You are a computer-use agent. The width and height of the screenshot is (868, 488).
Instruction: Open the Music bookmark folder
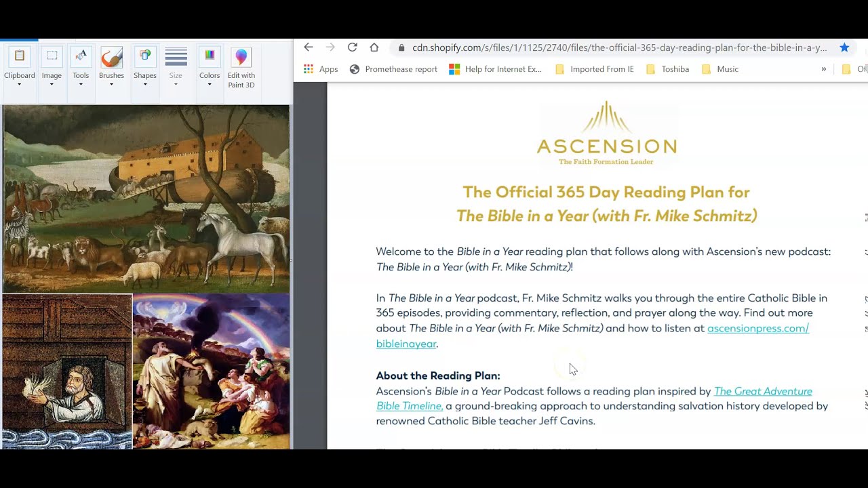coord(719,69)
